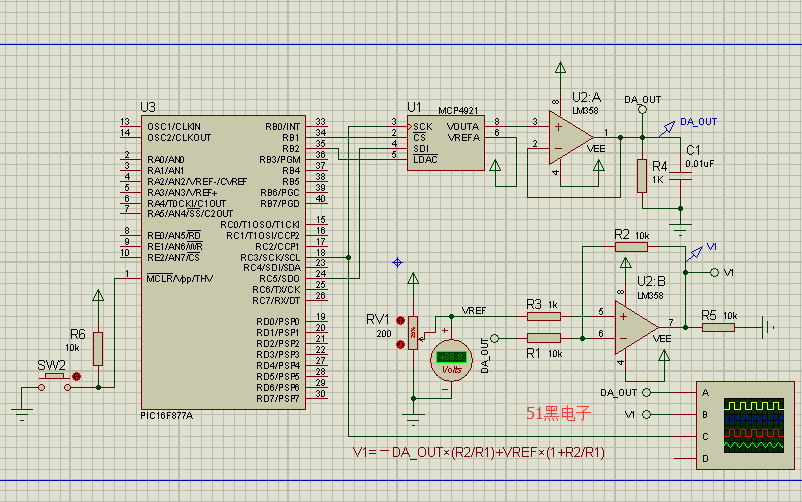Click the RV1 potentiometer body

coord(412,332)
